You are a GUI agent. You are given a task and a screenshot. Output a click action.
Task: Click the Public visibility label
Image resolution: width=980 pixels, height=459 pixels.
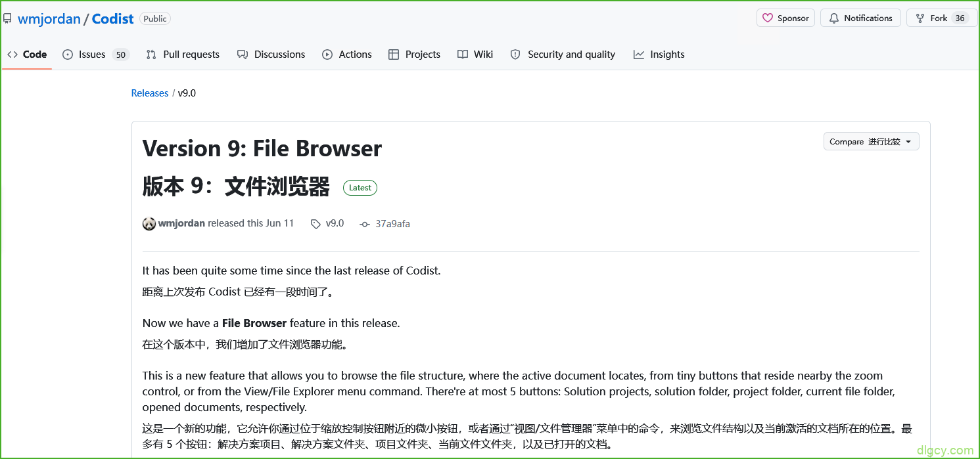click(155, 18)
